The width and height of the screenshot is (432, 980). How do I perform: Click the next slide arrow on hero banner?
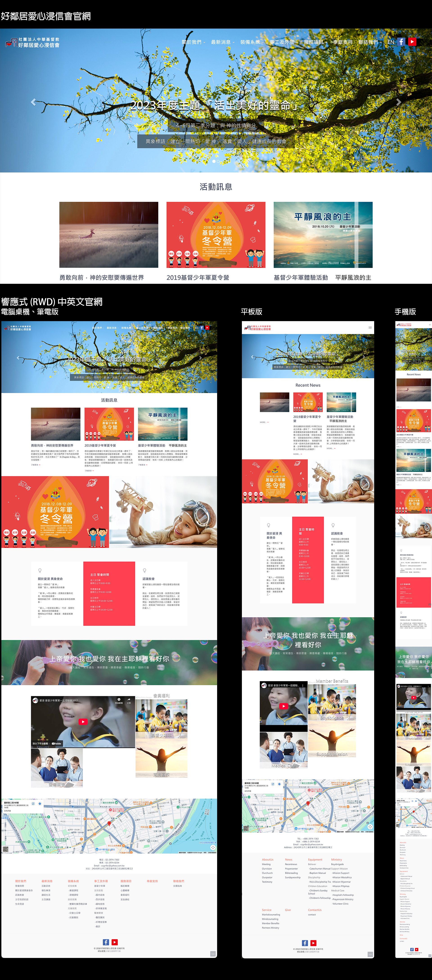398,102
